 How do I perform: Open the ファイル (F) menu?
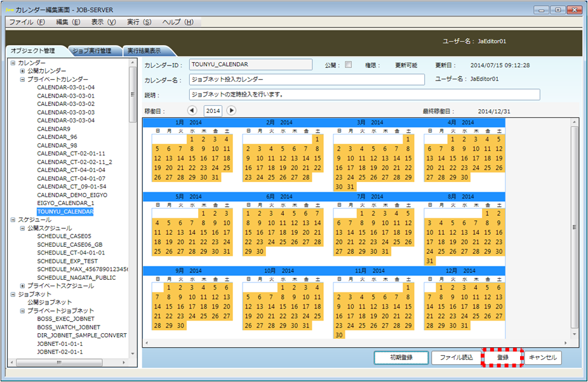click(27, 22)
